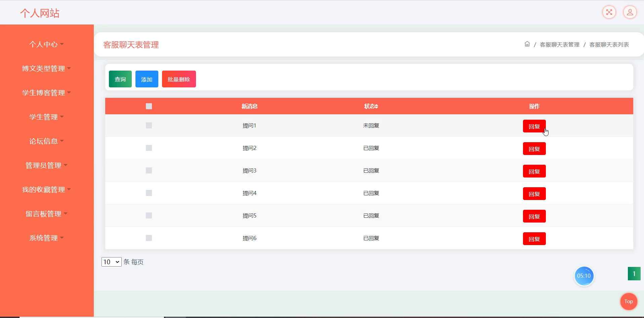Viewport: 644px width, 318px height.
Task: Sort table by the 状态 column arrows
Action: tap(376, 106)
